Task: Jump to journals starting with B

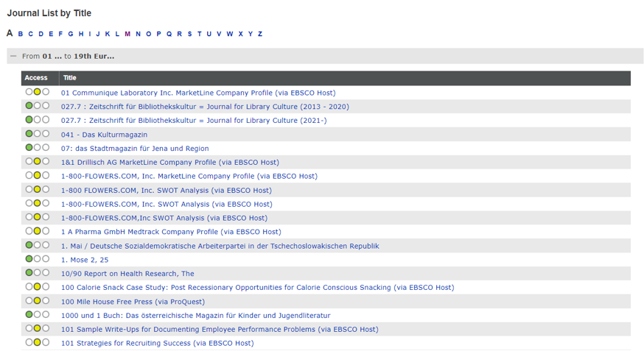Action: (x=21, y=34)
